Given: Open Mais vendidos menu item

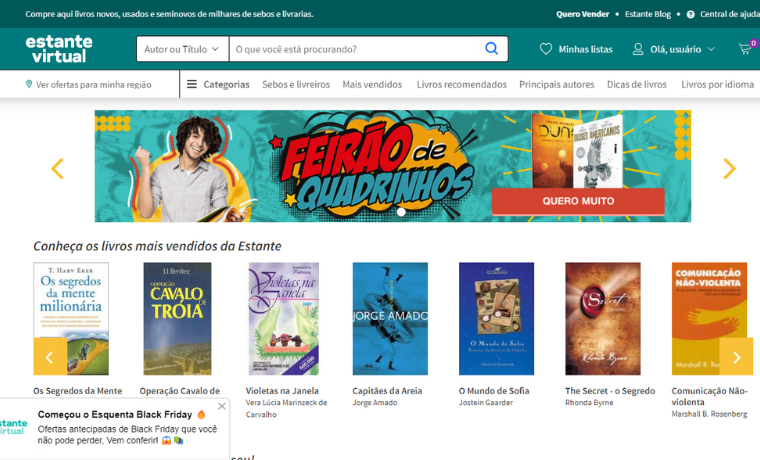Looking at the screenshot, I should (x=372, y=84).
